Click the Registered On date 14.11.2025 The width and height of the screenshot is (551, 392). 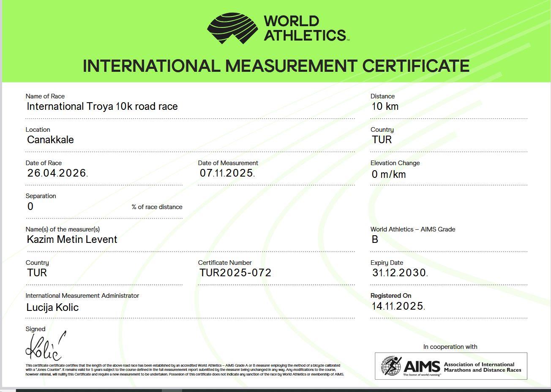[398, 306]
